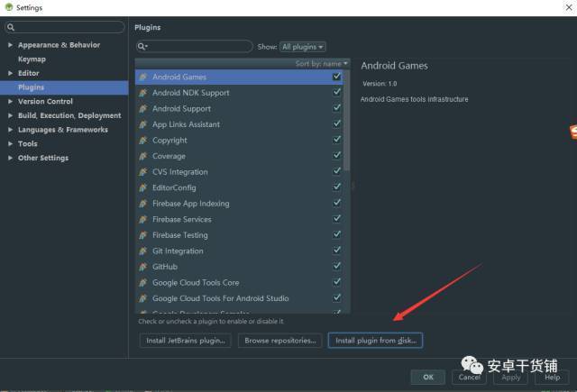The image size is (577, 392).
Task: Uncheck CVS Integration plugin
Action: [336, 171]
